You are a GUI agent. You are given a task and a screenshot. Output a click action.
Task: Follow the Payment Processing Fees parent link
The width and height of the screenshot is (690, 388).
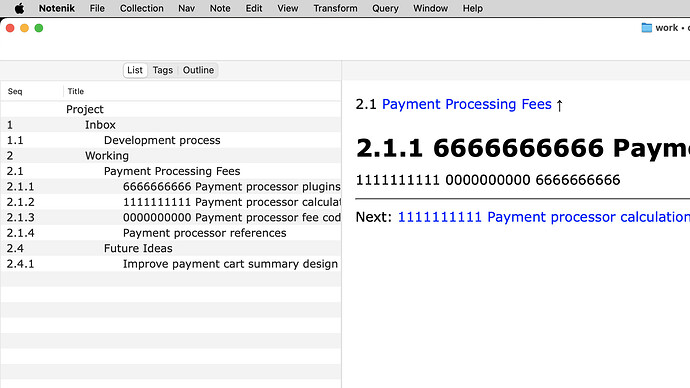466,104
